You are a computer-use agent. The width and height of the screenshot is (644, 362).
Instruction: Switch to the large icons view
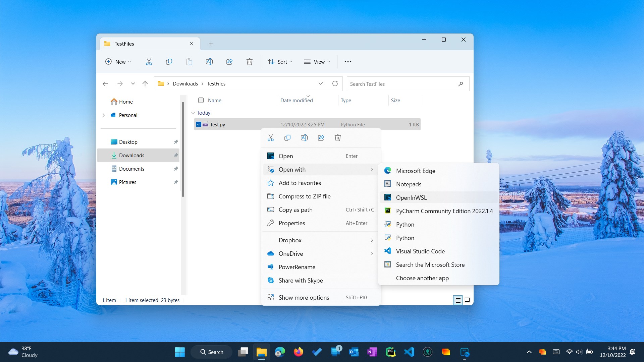click(x=467, y=300)
